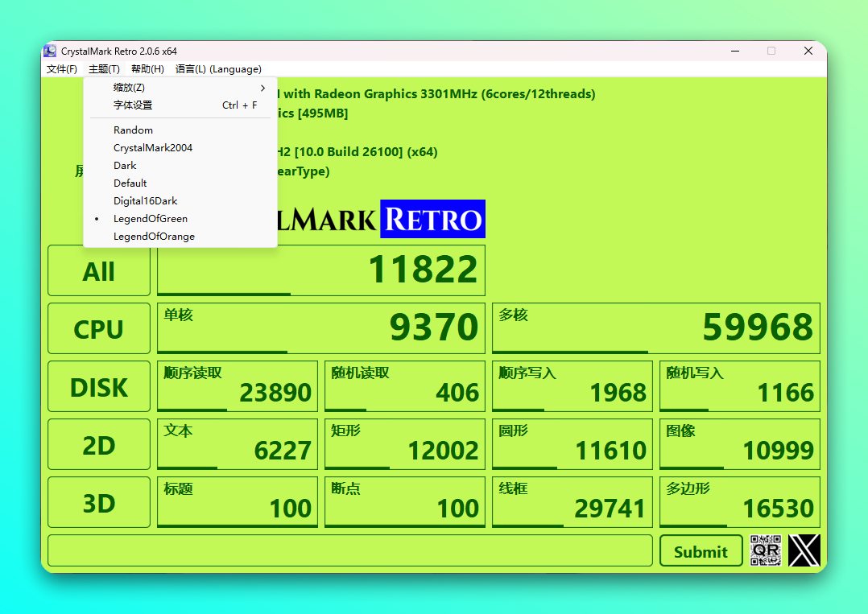Open the 帮助(H) help menu

(x=147, y=69)
